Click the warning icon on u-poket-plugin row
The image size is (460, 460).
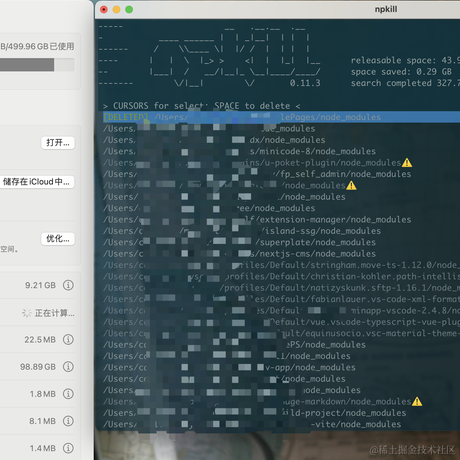pyautogui.click(x=407, y=163)
